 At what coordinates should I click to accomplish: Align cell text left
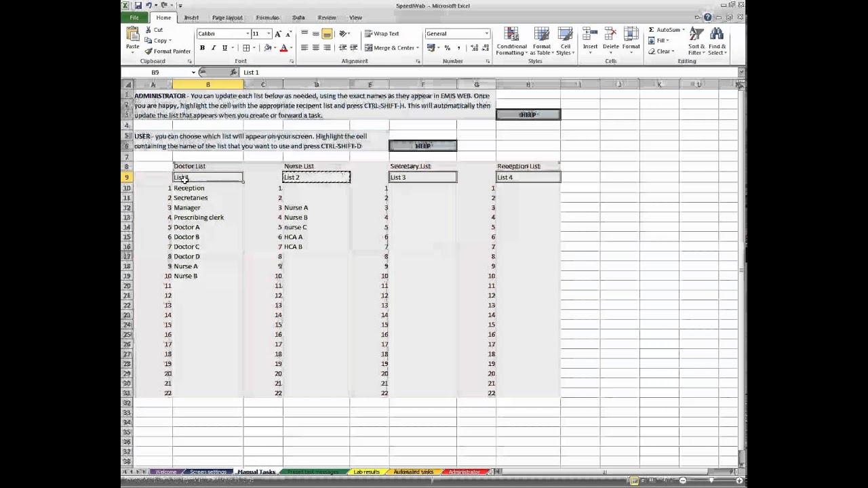304,48
